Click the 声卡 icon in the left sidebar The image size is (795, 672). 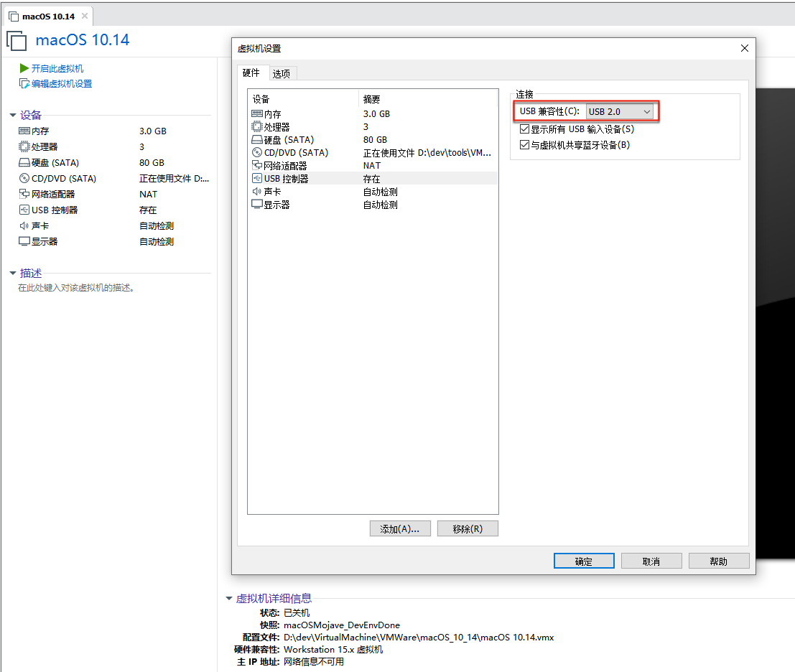click(24, 225)
